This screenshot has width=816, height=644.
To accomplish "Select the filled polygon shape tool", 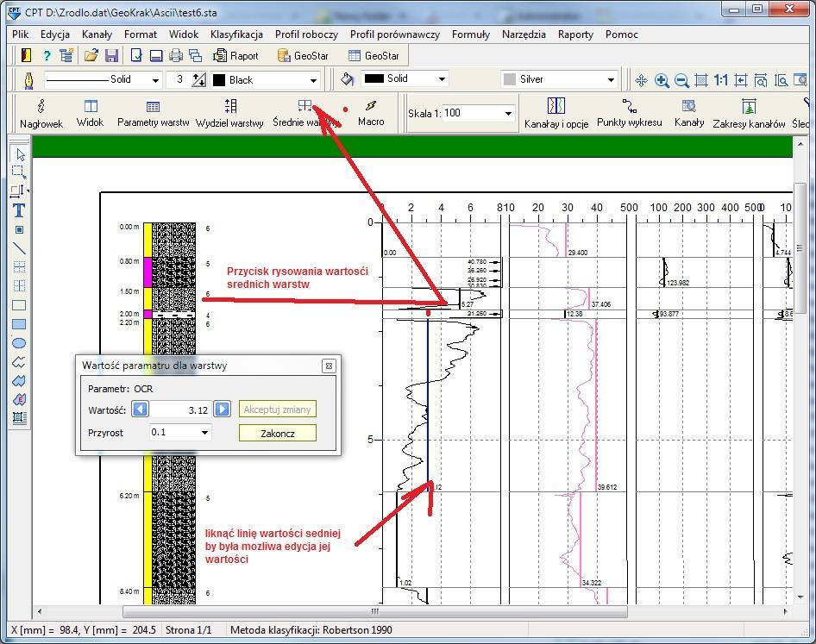I will [x=19, y=381].
